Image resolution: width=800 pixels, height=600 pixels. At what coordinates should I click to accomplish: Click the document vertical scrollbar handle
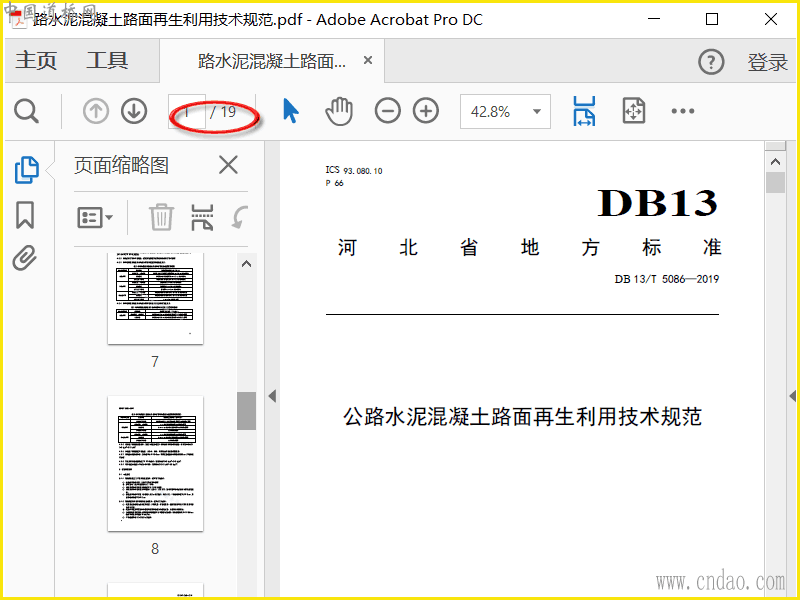[x=776, y=182]
